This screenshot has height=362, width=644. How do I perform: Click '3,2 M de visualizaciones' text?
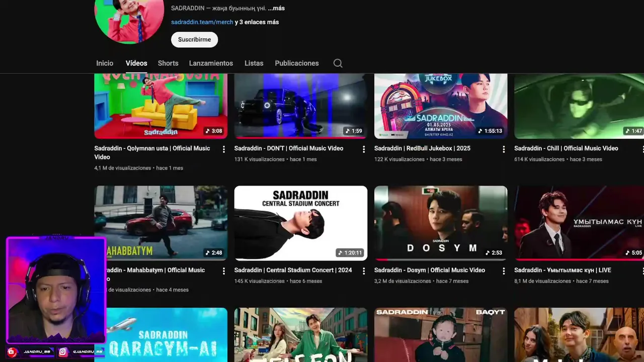point(403,281)
